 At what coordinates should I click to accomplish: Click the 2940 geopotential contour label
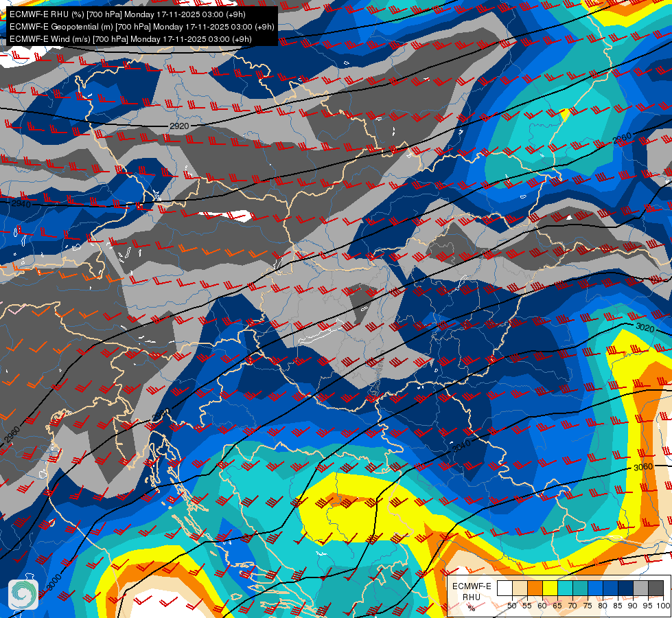click(21, 204)
